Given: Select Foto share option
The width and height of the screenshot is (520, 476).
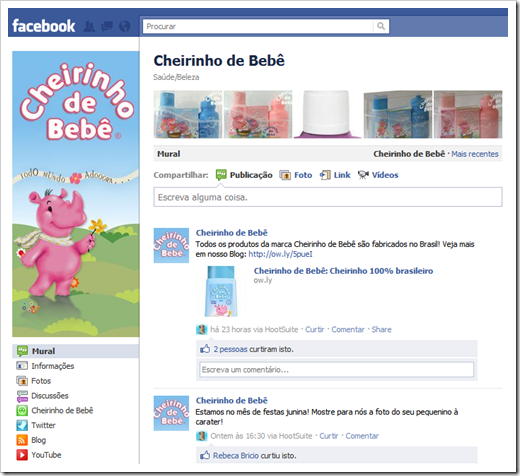Looking at the screenshot, I should coord(296,175).
